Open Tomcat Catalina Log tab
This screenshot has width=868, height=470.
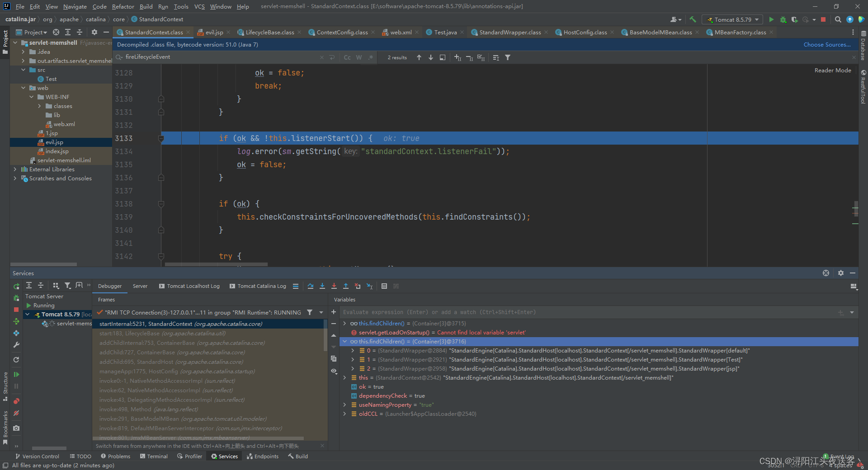click(258, 286)
